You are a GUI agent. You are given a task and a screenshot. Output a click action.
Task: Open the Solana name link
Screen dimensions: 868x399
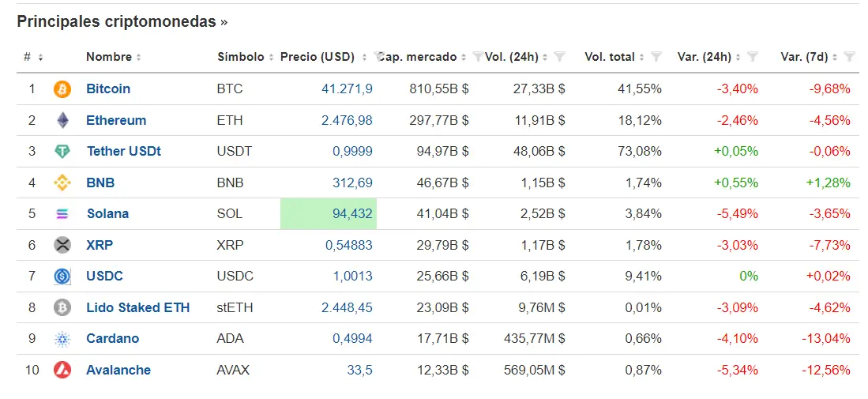(108, 213)
